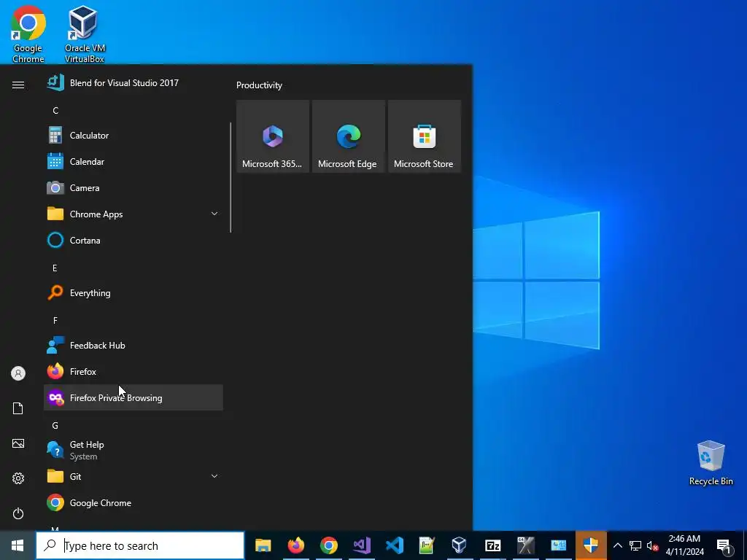Select the Oracle VM VirtualBox desktop shortcut
The image size is (747, 560).
tap(85, 34)
